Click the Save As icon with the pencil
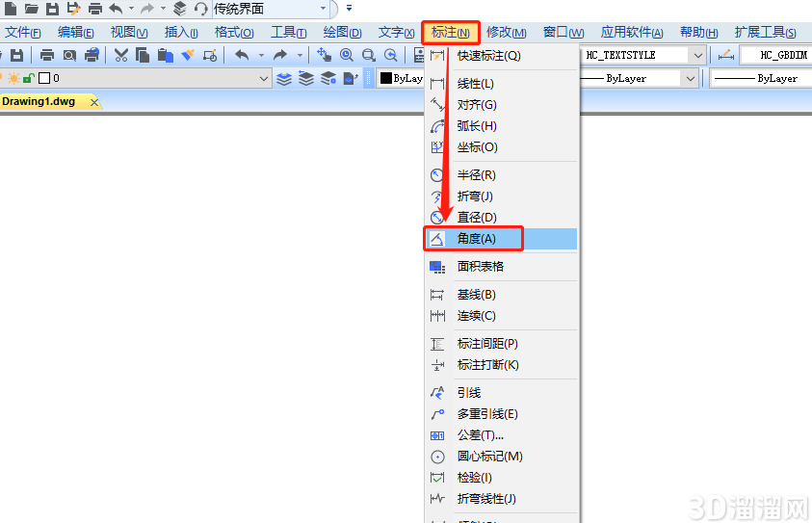The height and width of the screenshot is (523, 812). coord(73,9)
